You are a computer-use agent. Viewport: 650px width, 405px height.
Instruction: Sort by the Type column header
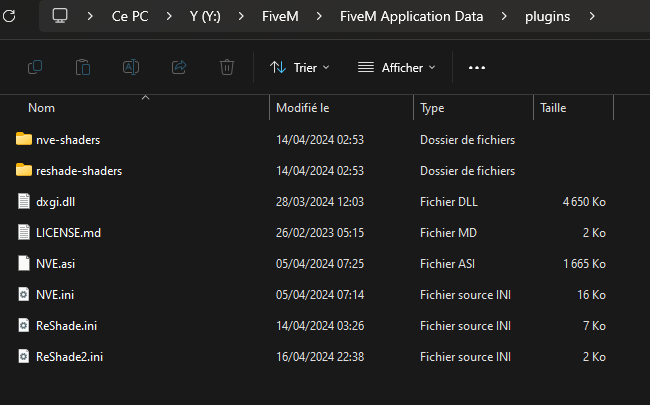point(432,108)
